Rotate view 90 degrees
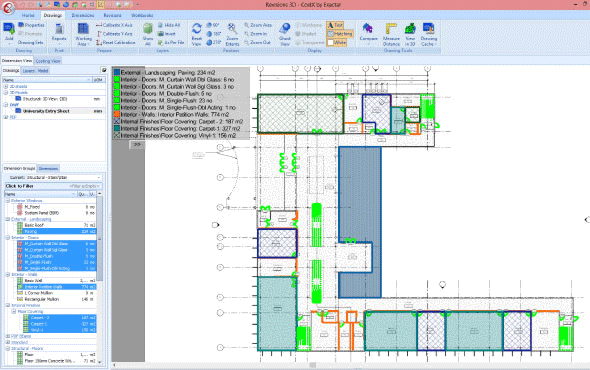 tap(213, 25)
